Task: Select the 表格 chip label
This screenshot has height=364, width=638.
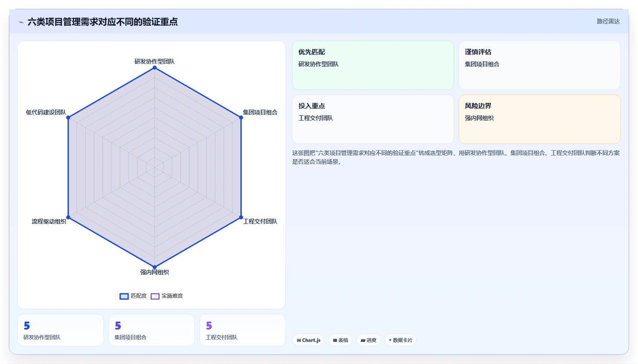Action: (x=343, y=340)
